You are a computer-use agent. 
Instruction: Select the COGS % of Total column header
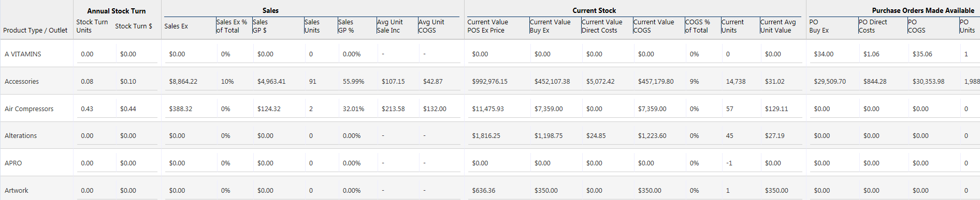(x=697, y=26)
